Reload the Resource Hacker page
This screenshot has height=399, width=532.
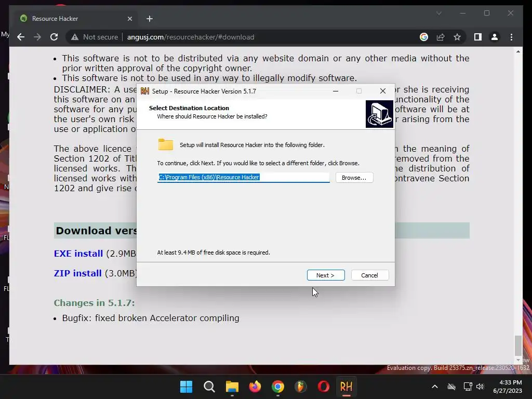click(54, 37)
